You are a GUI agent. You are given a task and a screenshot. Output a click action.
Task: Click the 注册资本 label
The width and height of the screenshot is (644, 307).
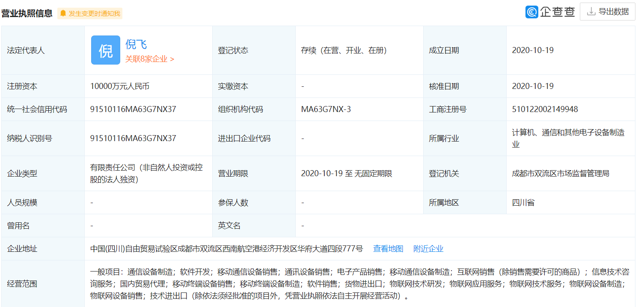(x=22, y=86)
